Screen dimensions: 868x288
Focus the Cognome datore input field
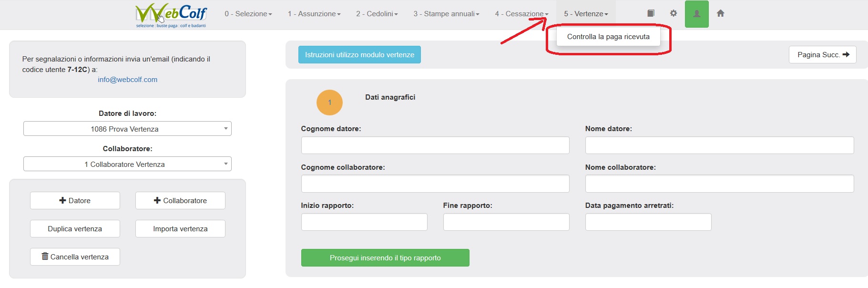[435, 145]
